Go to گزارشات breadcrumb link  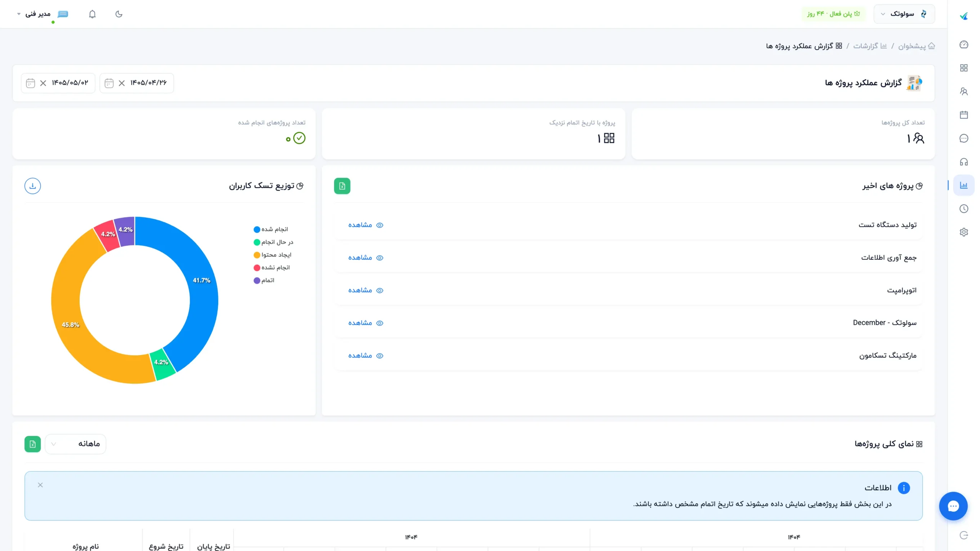(870, 46)
